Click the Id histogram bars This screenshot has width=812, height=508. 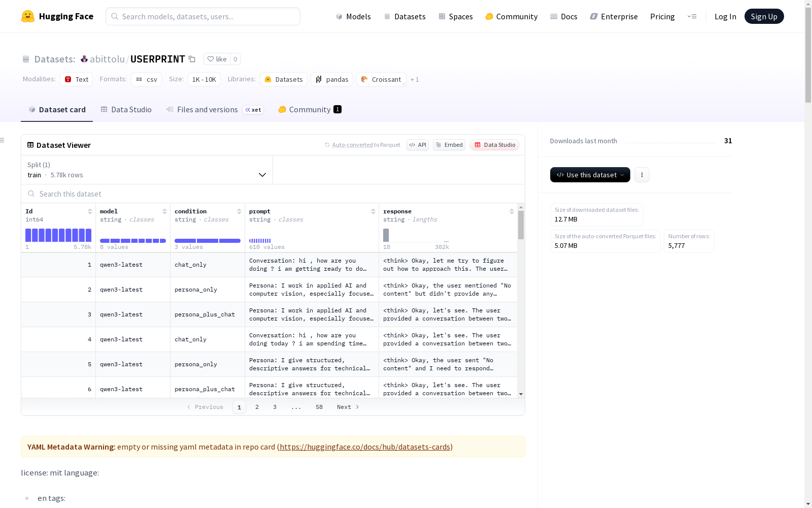(x=58, y=235)
